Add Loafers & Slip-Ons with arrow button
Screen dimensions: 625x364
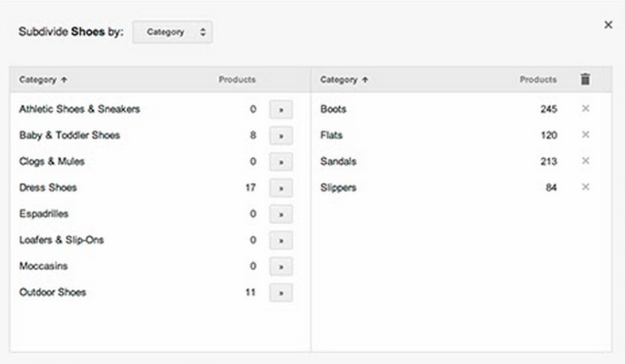click(281, 241)
